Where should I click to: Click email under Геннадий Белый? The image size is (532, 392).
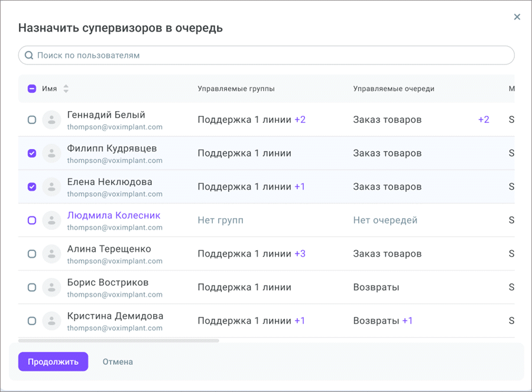click(115, 127)
